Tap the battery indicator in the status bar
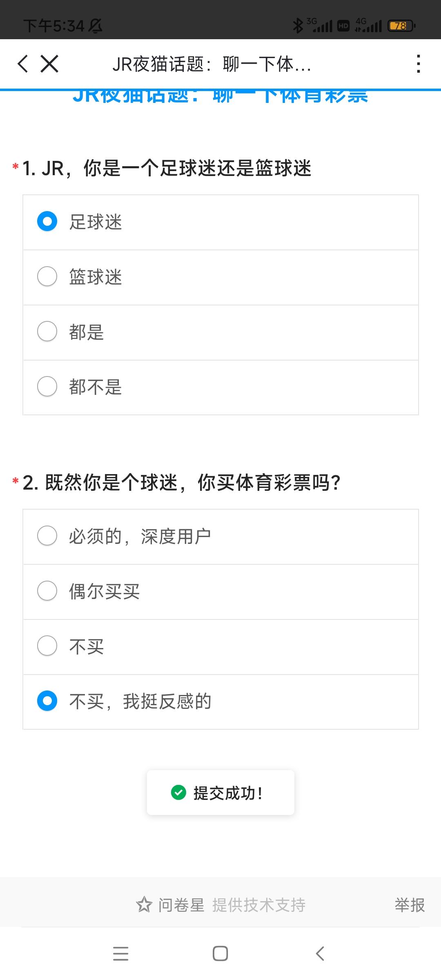 click(402, 26)
